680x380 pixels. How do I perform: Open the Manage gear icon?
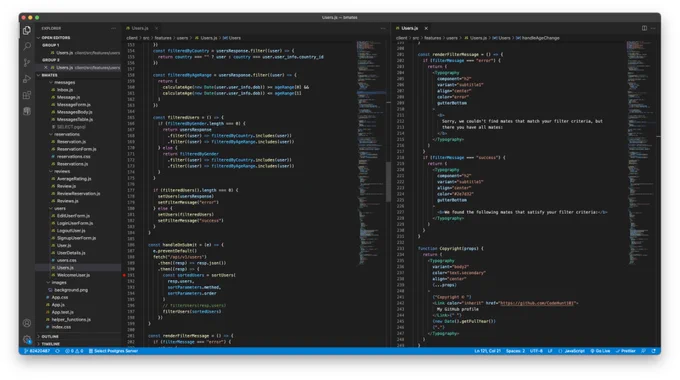[x=27, y=339]
